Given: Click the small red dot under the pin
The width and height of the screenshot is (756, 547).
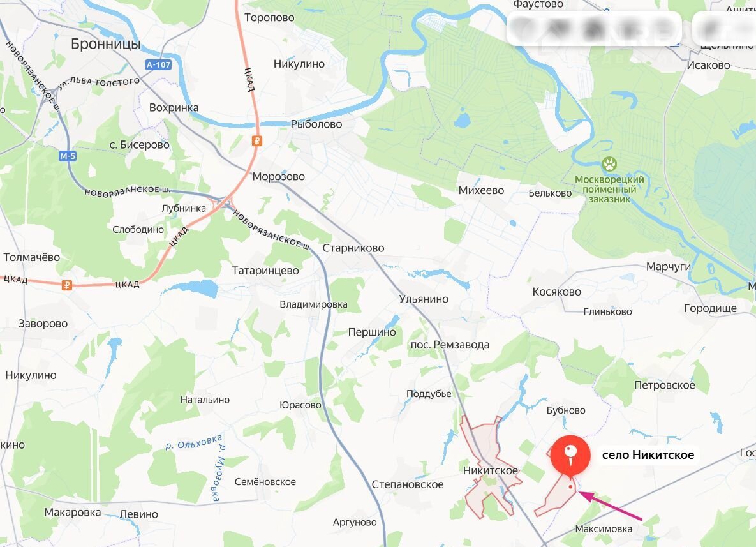Looking at the screenshot, I should point(571,487).
